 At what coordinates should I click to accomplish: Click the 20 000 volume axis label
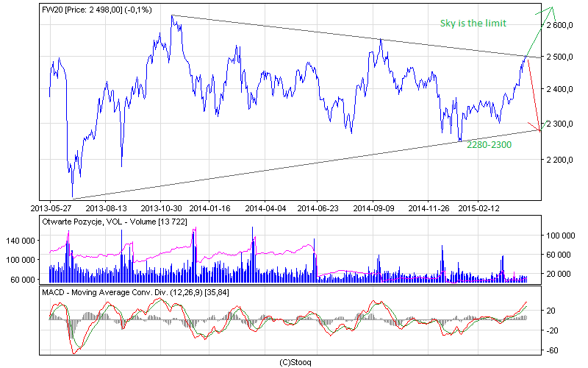click(559, 274)
